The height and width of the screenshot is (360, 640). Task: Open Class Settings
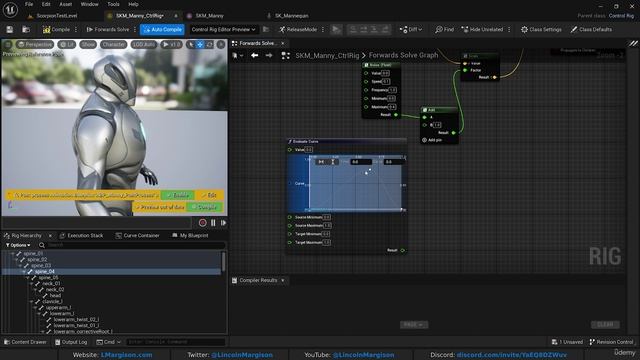coord(541,29)
